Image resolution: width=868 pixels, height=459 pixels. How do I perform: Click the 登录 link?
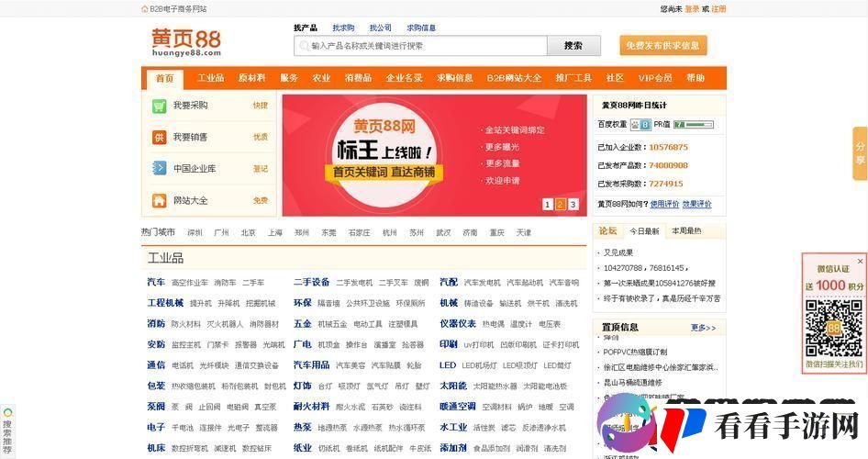pos(692,9)
